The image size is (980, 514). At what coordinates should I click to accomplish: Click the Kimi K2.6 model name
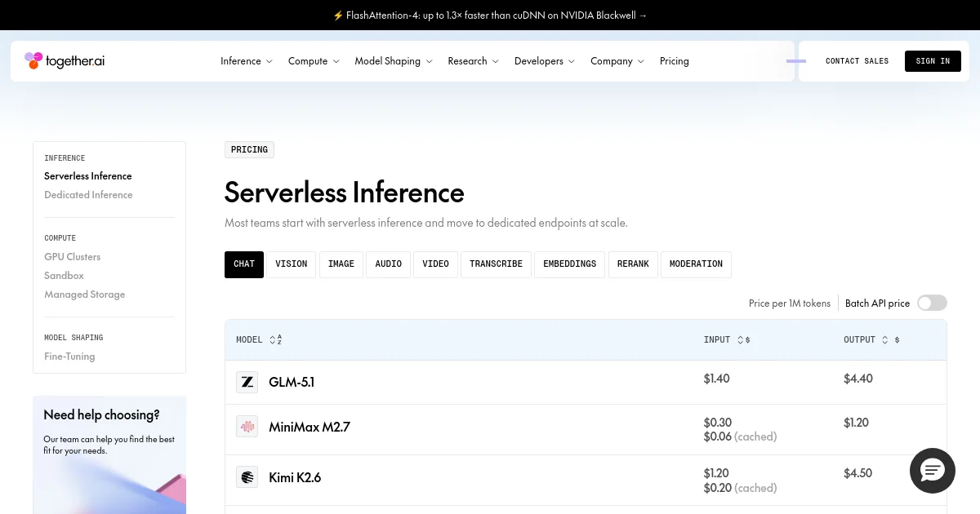pos(295,477)
